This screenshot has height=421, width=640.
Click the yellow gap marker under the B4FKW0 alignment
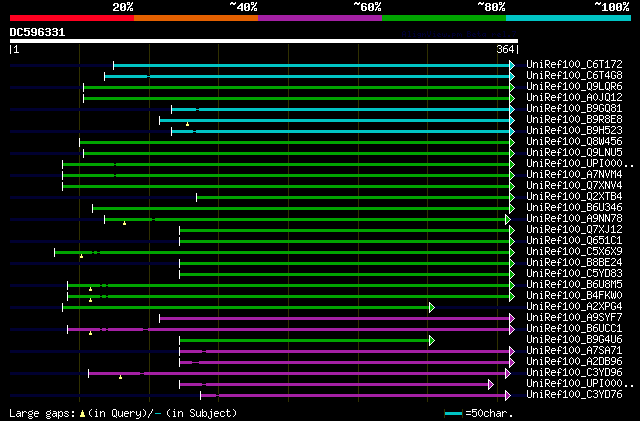pos(90,300)
